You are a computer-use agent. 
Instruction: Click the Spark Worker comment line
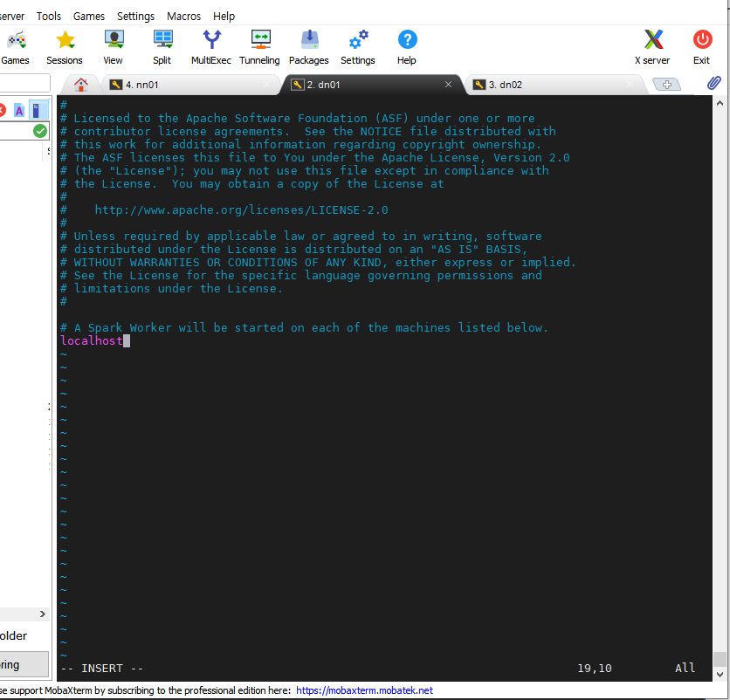pyautogui.click(x=304, y=327)
